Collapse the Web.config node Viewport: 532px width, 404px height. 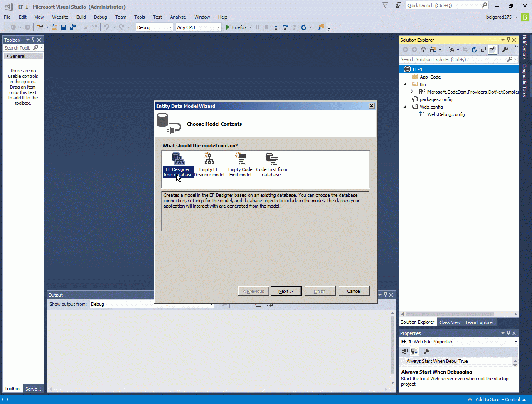405,107
